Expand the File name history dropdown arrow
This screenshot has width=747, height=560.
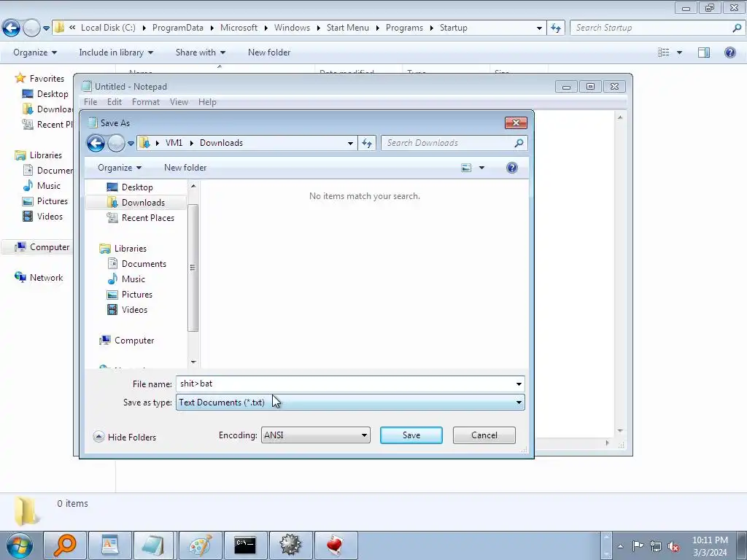pos(519,384)
